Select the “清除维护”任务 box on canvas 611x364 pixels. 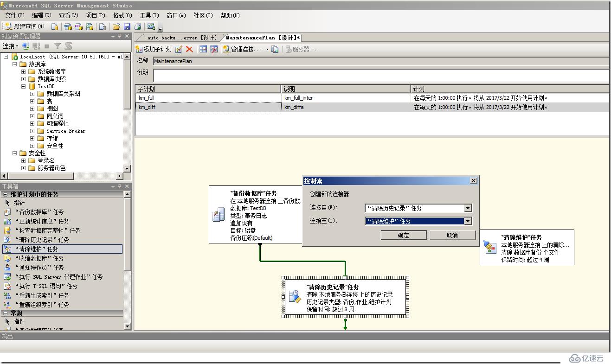(527, 248)
